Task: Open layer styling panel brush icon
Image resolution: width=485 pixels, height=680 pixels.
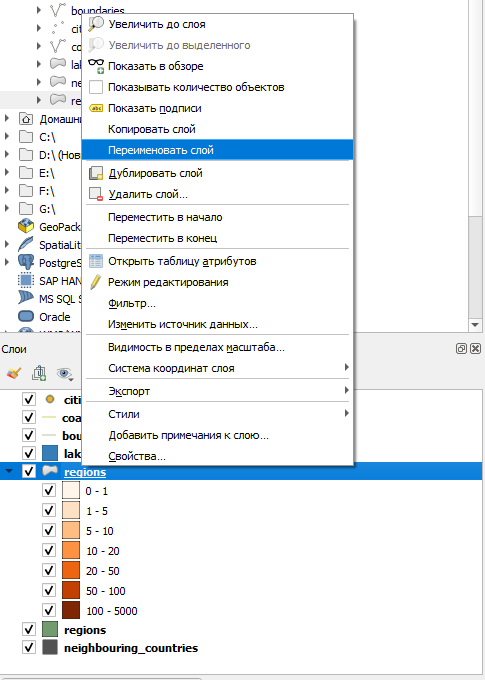Action: click(14, 373)
